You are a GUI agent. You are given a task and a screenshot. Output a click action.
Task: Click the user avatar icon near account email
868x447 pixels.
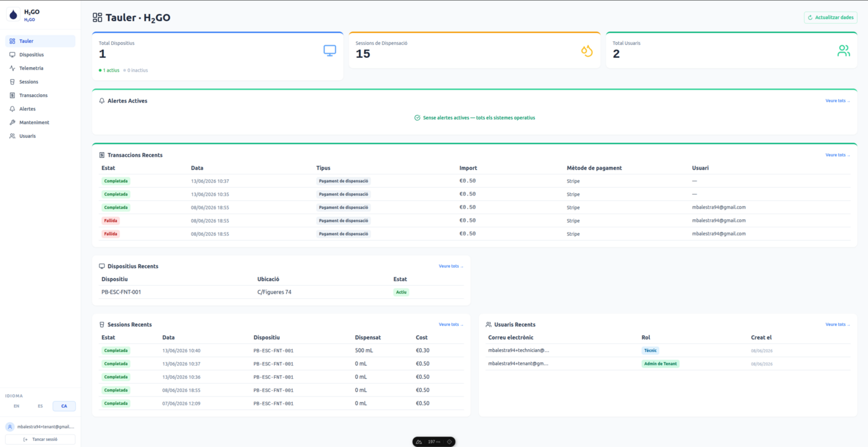[x=10, y=427]
